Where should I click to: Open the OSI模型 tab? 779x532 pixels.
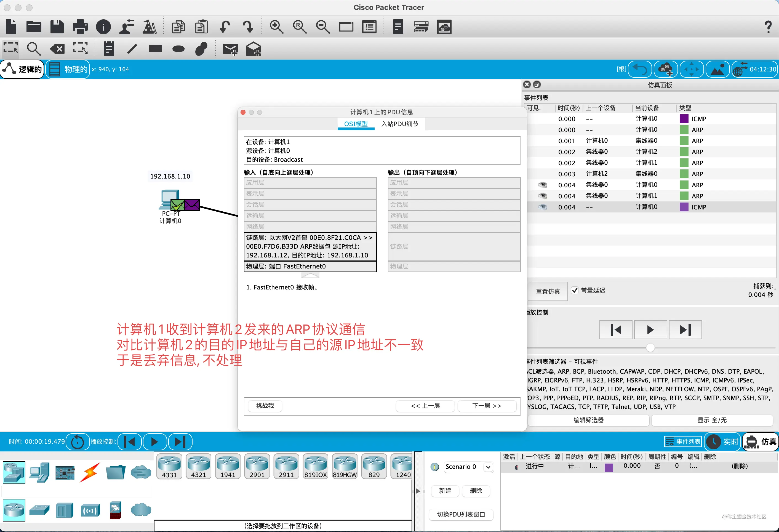pos(356,124)
